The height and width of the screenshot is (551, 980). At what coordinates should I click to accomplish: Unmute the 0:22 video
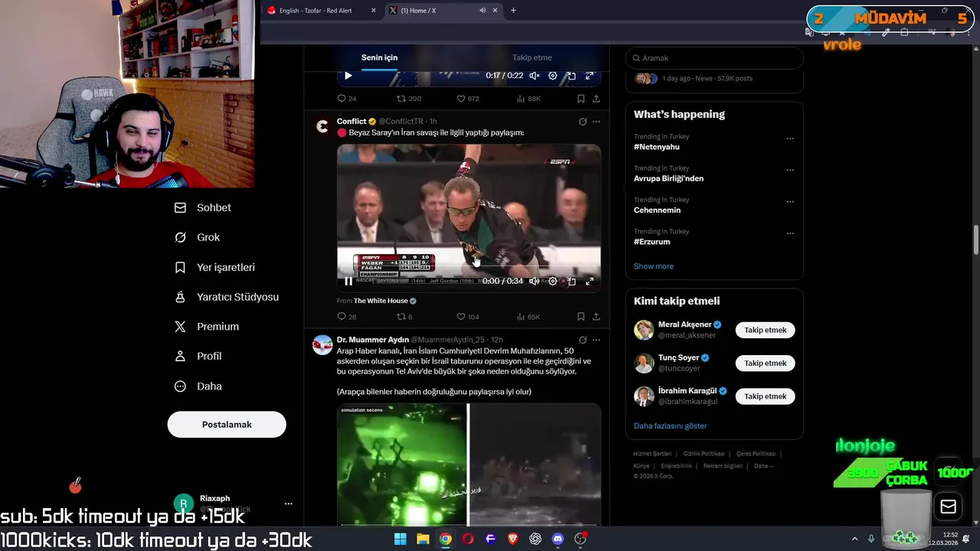pos(534,76)
